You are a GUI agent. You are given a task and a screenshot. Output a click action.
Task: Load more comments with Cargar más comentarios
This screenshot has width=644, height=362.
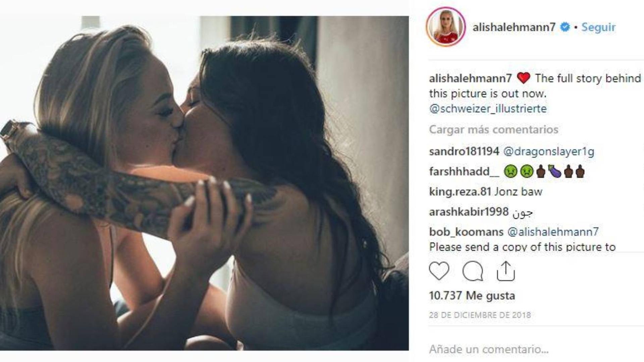pos(494,129)
